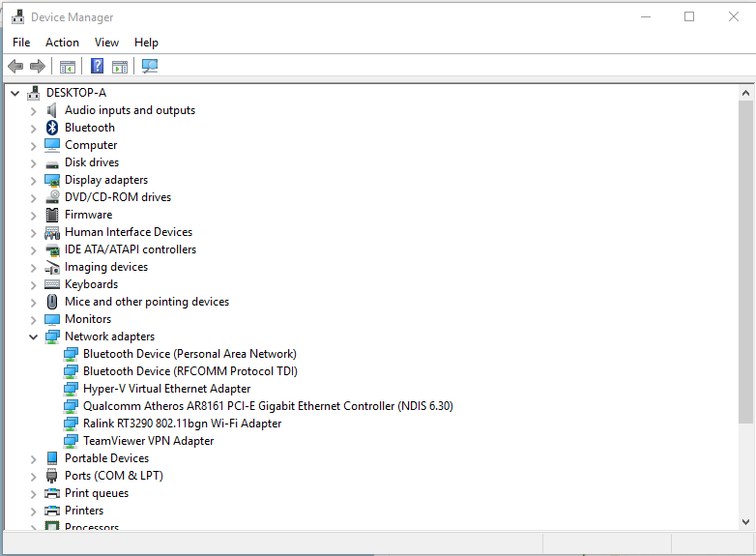Select the DESKTOP-A computer name
Viewport: 756px width, 556px height.
(x=76, y=93)
